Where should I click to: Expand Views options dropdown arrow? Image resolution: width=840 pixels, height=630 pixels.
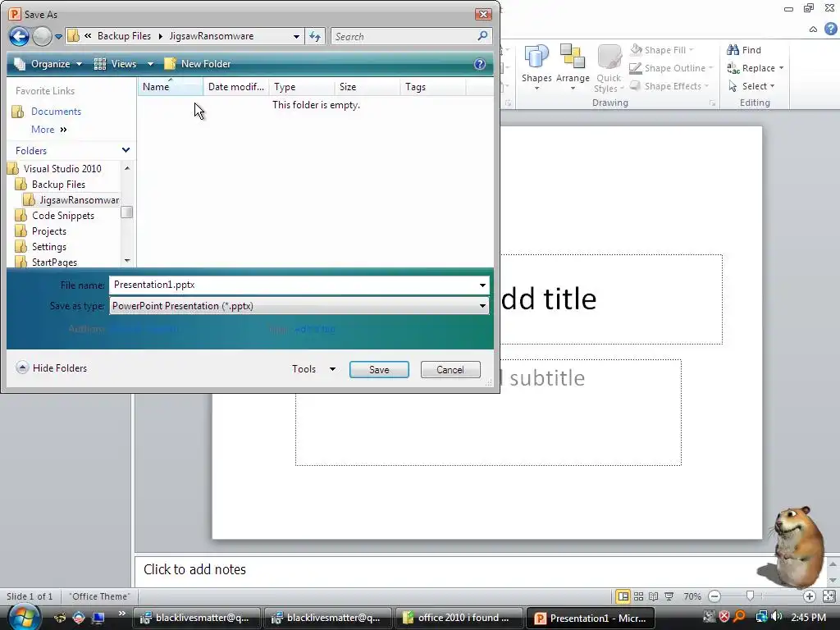tap(151, 64)
